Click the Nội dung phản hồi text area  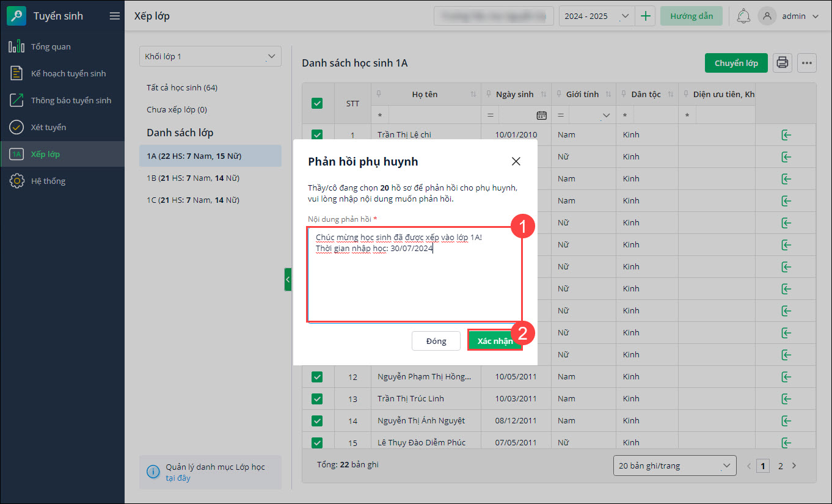(414, 274)
